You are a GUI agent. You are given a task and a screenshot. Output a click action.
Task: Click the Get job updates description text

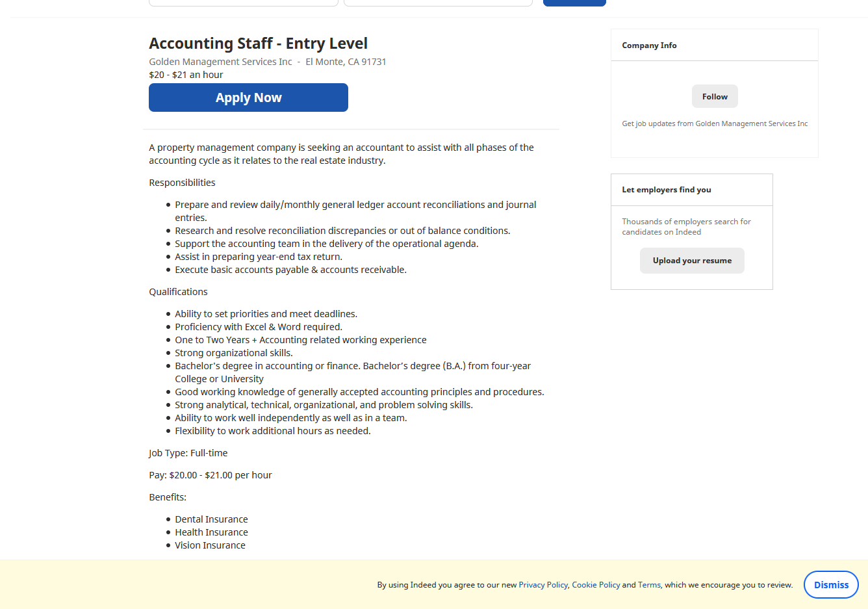point(715,123)
